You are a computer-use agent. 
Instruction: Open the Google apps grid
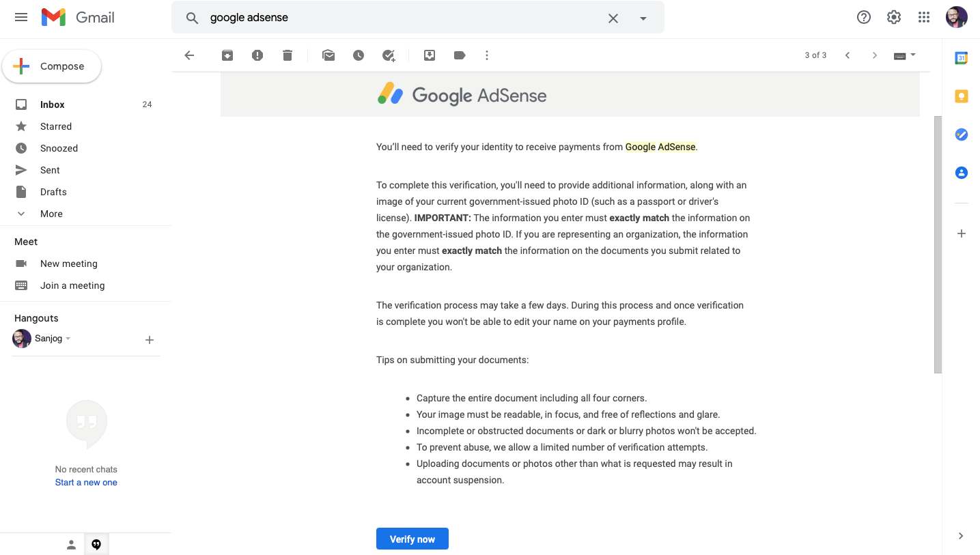[924, 17]
